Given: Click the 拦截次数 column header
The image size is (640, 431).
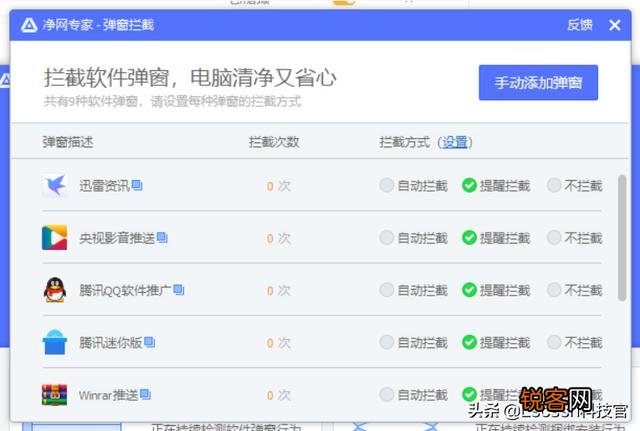Looking at the screenshot, I should [274, 142].
